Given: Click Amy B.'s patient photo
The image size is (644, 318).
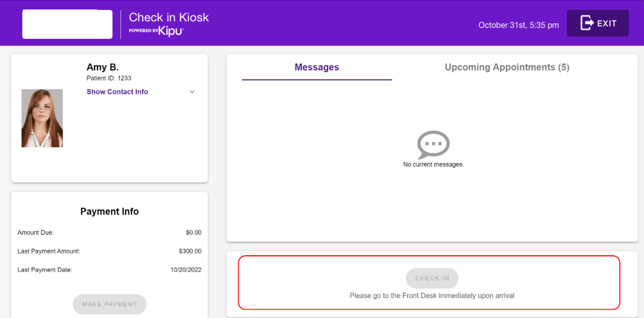Looking at the screenshot, I should tap(42, 118).
